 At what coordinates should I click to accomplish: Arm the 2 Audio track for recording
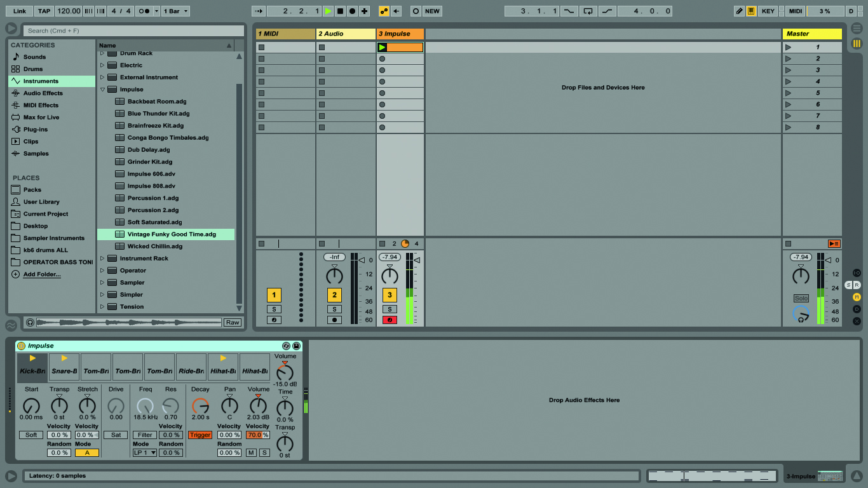pos(334,320)
